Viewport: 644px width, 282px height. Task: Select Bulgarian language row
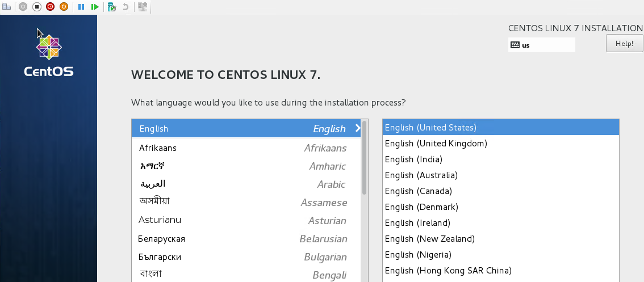246,257
